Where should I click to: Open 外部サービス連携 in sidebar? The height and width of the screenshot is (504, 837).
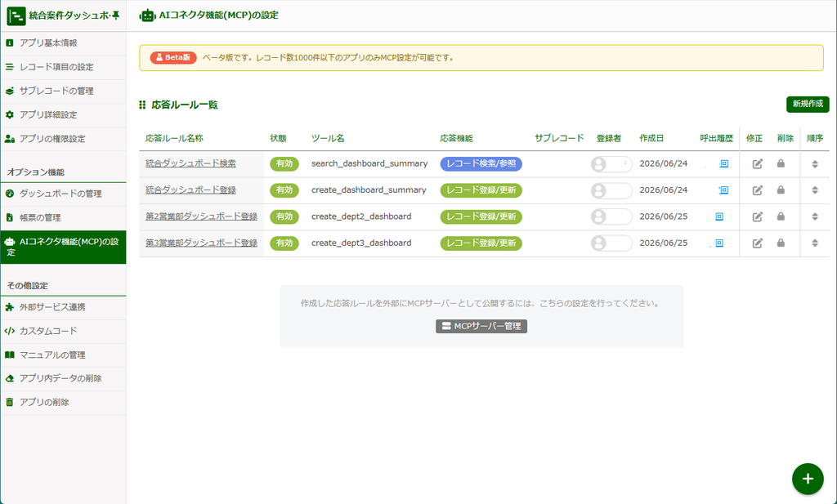pos(64,307)
